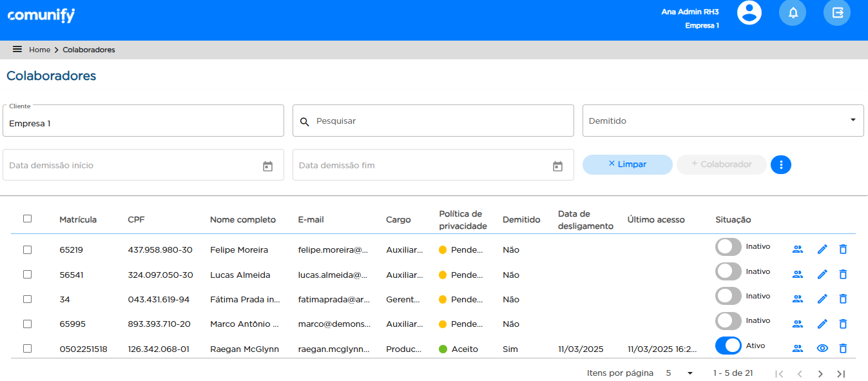
Task: Open the items per page dropdown
Action: 680,373
